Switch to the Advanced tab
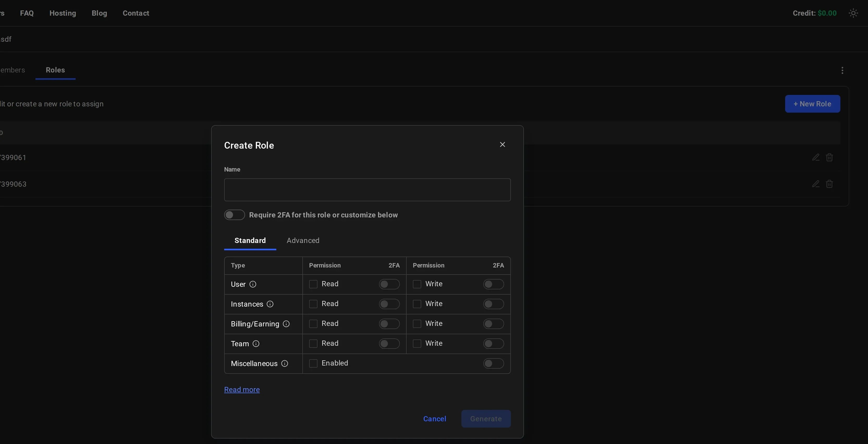868x444 pixels. (x=303, y=240)
